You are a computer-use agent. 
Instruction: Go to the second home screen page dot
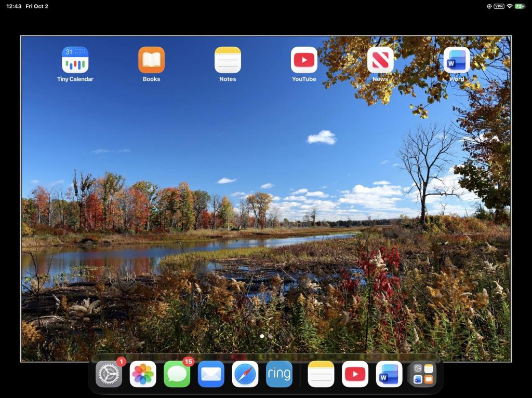pos(270,336)
